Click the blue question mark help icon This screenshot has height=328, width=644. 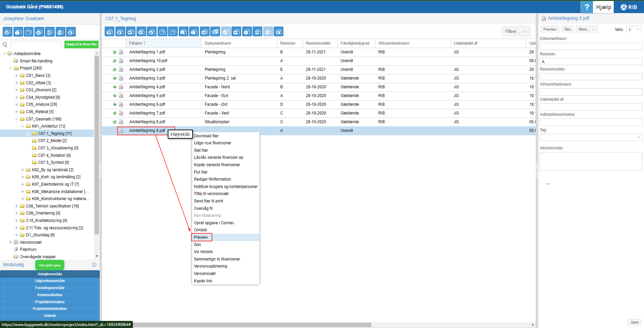(587, 7)
